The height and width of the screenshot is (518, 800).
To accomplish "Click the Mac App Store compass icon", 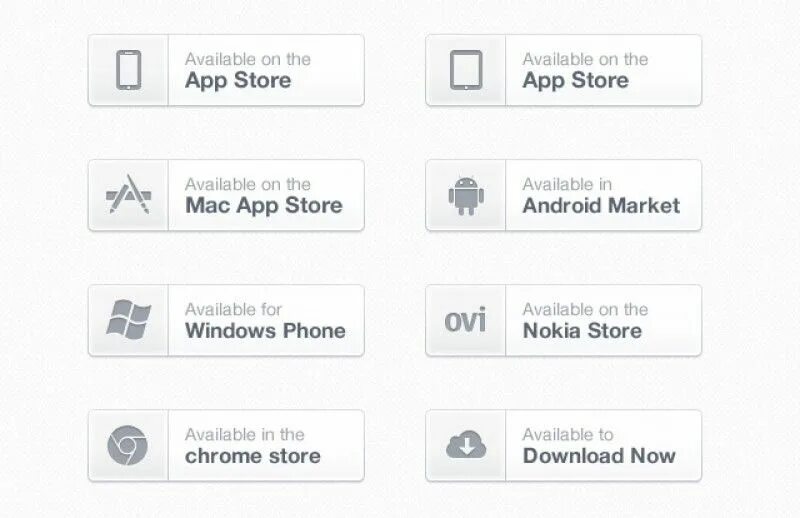I will click(x=129, y=194).
